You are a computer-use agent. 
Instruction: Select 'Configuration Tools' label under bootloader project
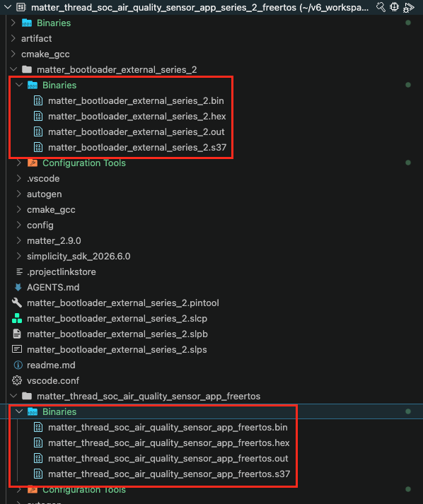pyautogui.click(x=84, y=163)
